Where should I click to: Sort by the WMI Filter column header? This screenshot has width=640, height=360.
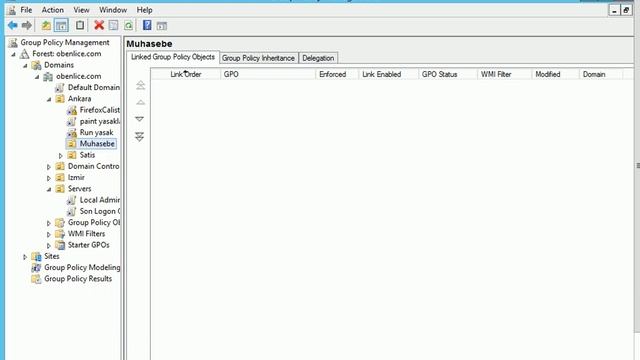(x=504, y=74)
